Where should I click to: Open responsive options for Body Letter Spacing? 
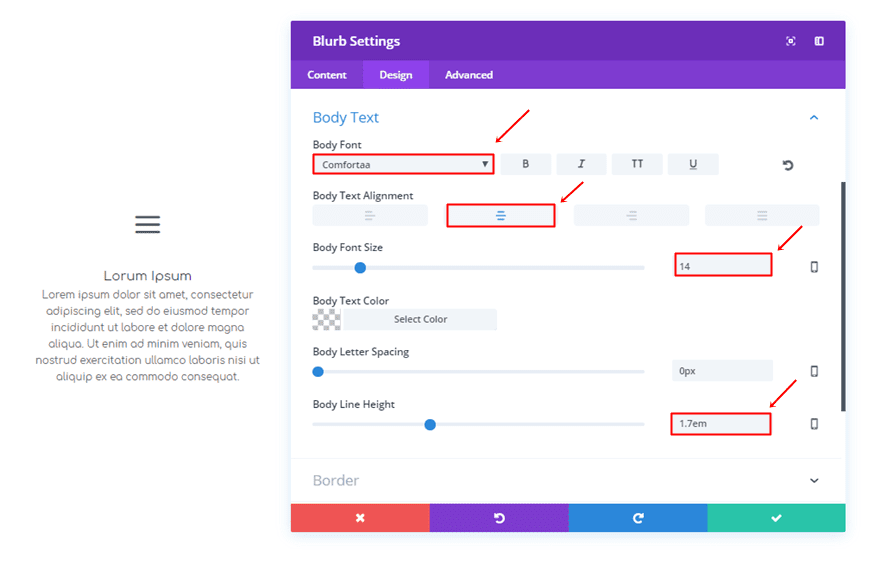(x=814, y=371)
